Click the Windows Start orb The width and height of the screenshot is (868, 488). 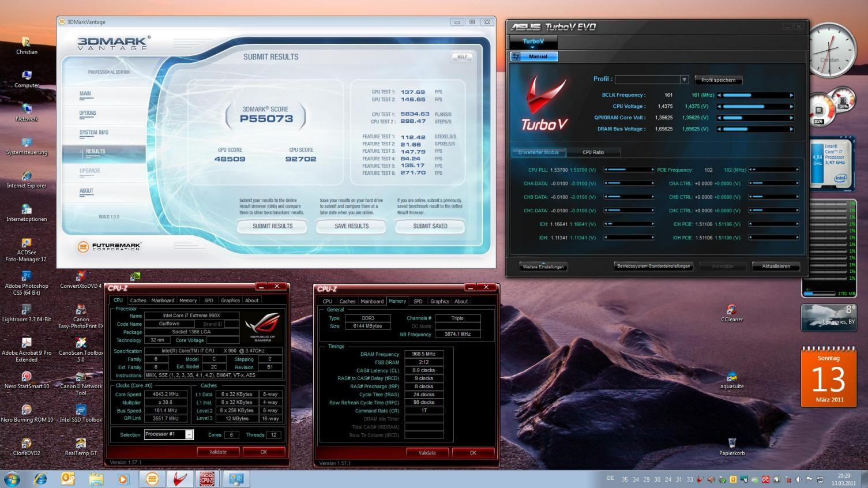(x=12, y=479)
